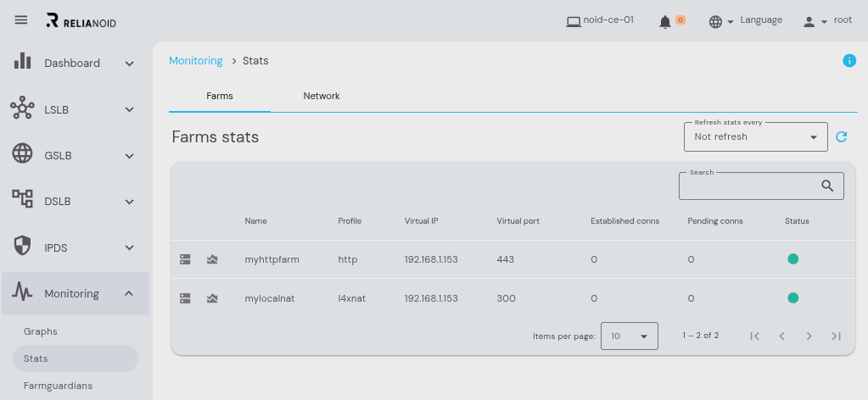Image resolution: width=868 pixels, height=400 pixels.
Task: Go to next page of results
Action: [x=809, y=336]
